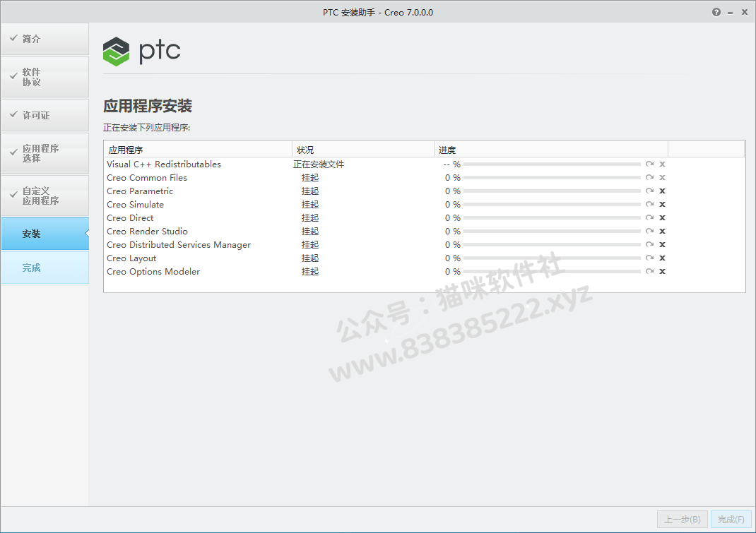This screenshot has width=756, height=533.
Task: Retry Creo Simulate installation icon
Action: point(649,204)
